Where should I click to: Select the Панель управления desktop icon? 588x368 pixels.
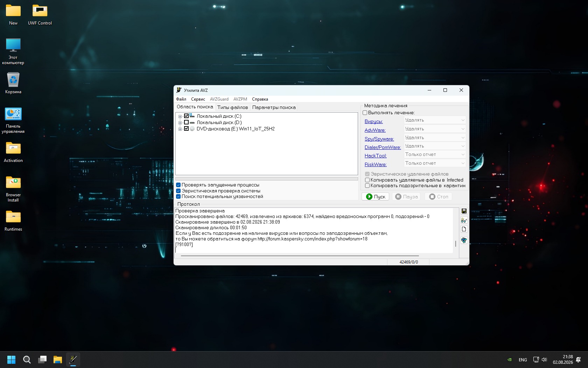pyautogui.click(x=13, y=120)
